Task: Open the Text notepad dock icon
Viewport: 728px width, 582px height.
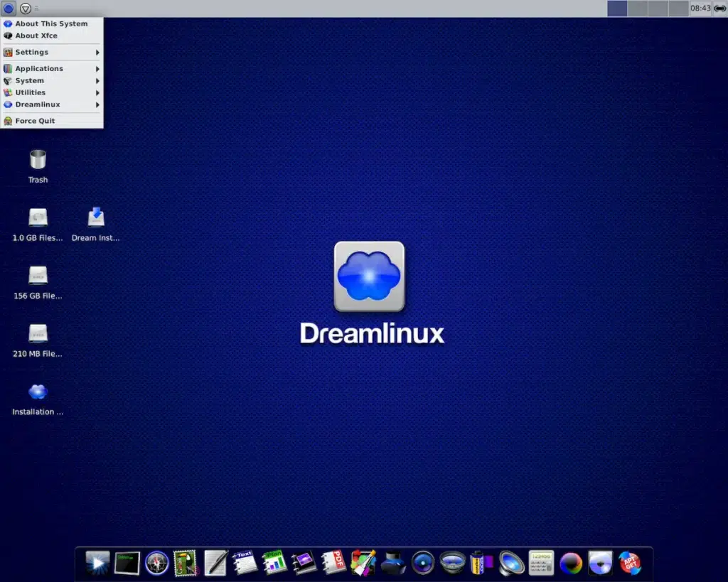Action: [245, 563]
